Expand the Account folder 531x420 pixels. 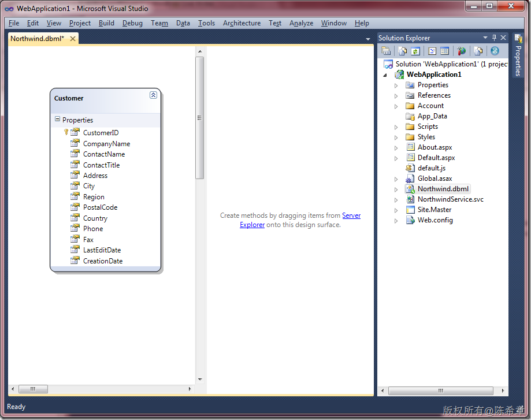click(x=396, y=106)
